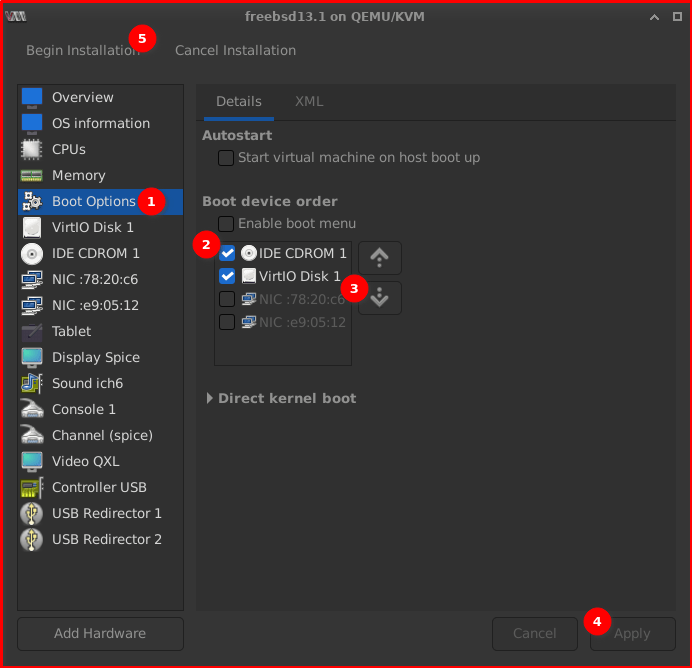Switch to the Details tab

pyautogui.click(x=239, y=101)
